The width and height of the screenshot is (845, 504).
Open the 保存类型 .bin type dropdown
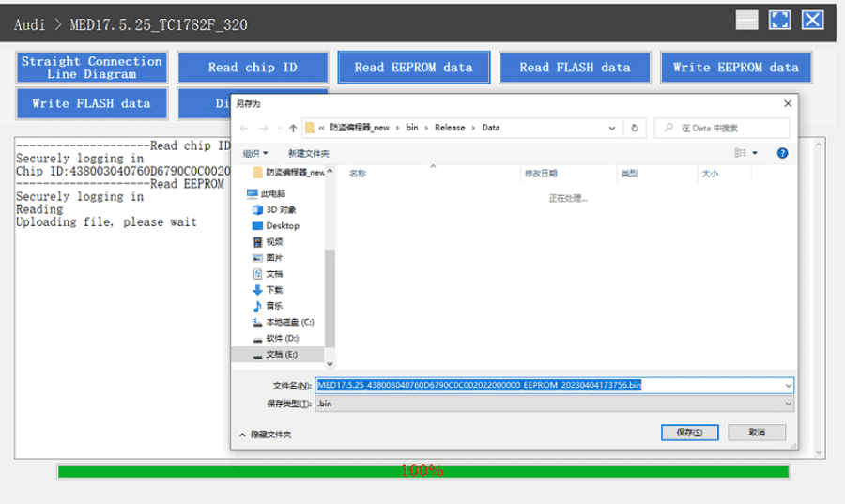555,404
